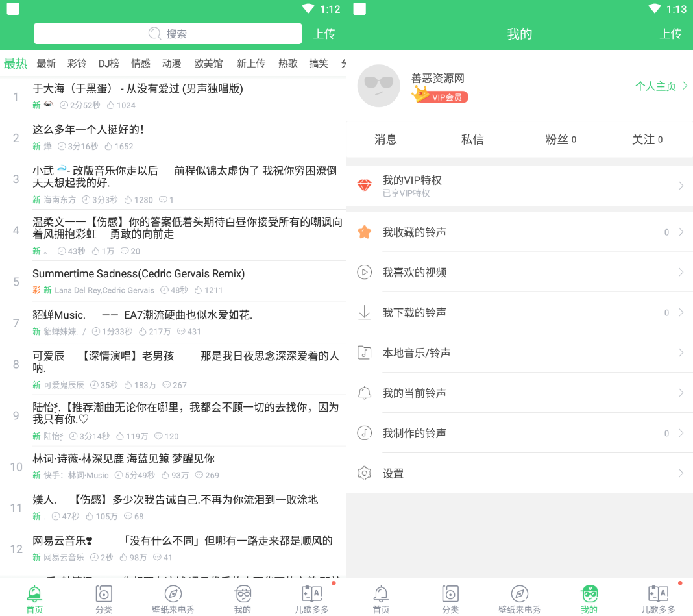Screen dimensions: 693x616
Task: Select the 欧美馆 category tab
Action: (208, 64)
